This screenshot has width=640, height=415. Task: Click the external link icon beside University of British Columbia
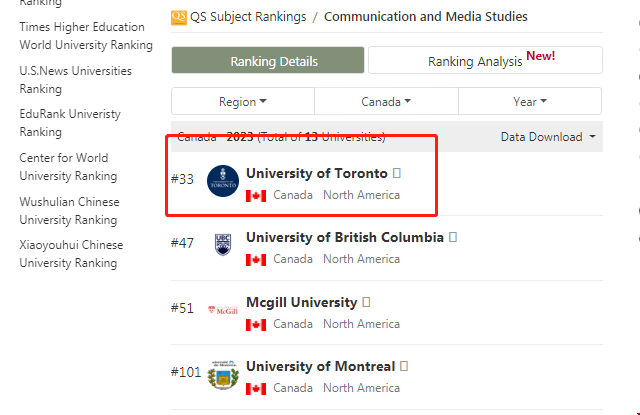point(453,238)
